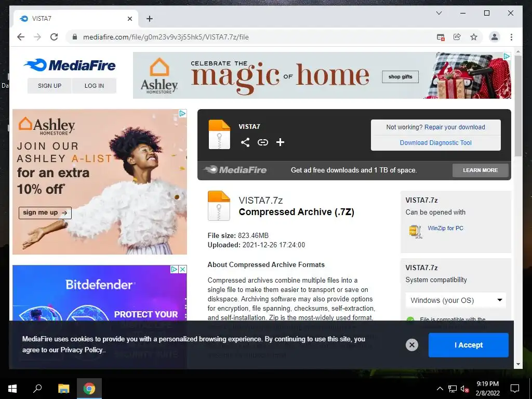Click the muted volume tray icon
This screenshot has height=399, width=532.
coord(465,389)
